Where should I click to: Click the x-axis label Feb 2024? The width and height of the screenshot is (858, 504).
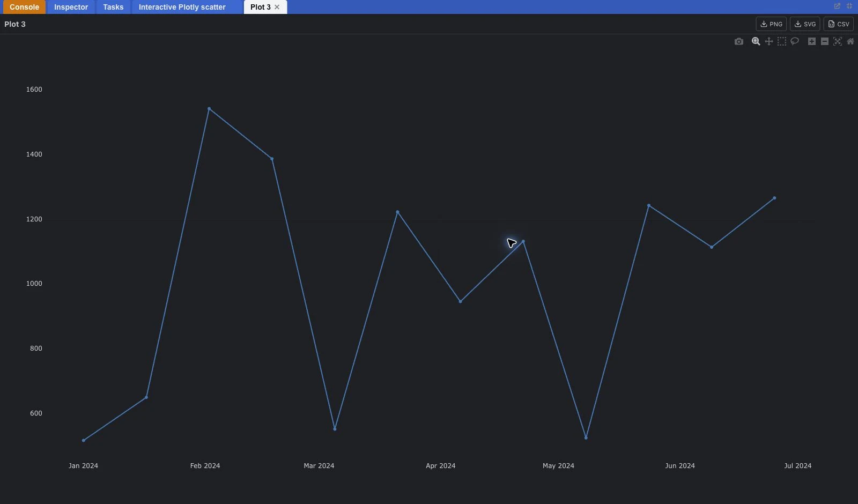205,466
